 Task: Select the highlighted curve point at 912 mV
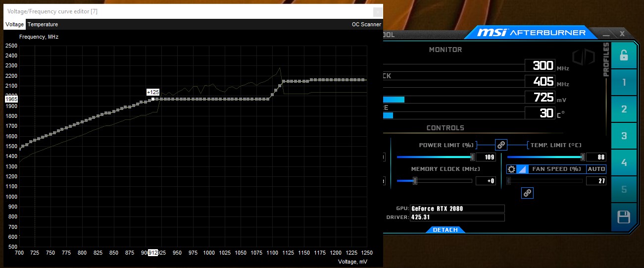click(153, 99)
